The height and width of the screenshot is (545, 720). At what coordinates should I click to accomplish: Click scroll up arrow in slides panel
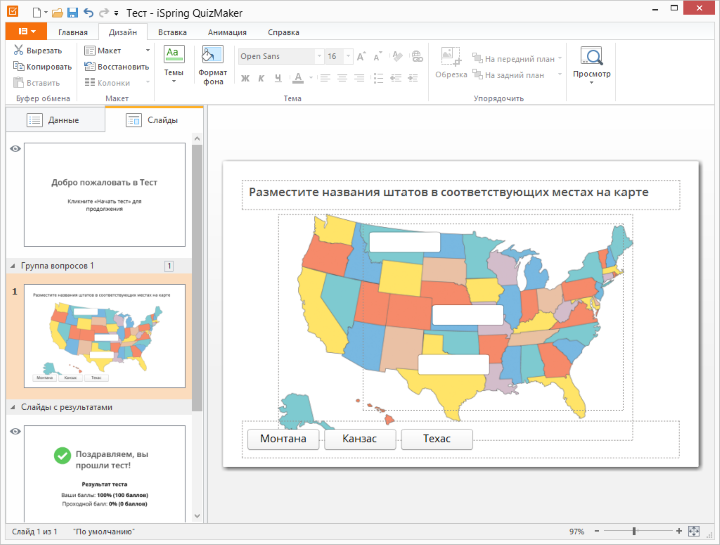pyautogui.click(x=197, y=138)
